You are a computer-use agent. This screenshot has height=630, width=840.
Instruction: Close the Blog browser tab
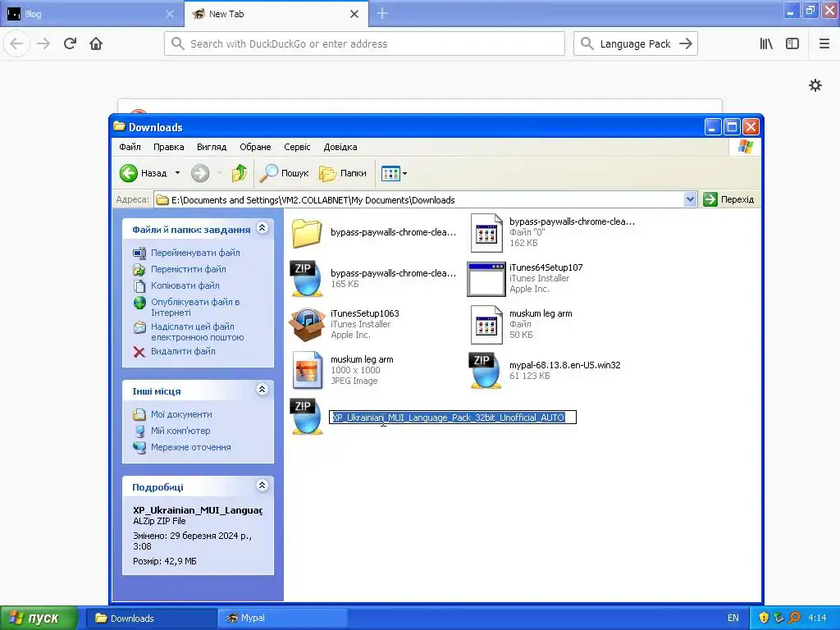(x=169, y=14)
